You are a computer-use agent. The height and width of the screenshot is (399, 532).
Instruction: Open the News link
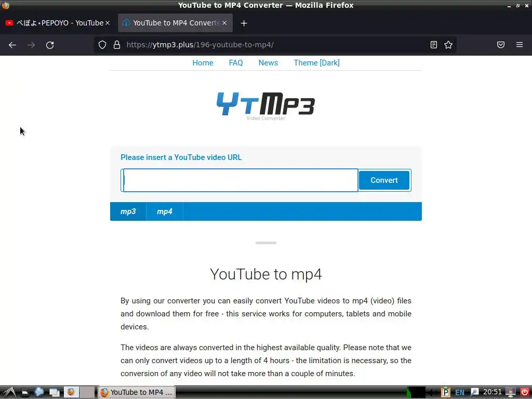click(268, 63)
